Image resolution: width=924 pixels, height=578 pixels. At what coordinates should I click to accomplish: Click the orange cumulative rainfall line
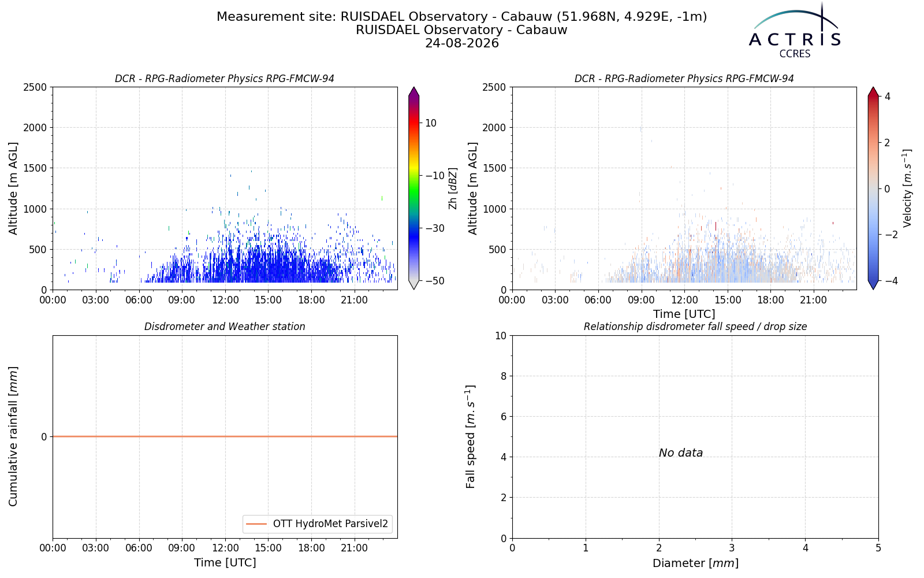coord(225,436)
